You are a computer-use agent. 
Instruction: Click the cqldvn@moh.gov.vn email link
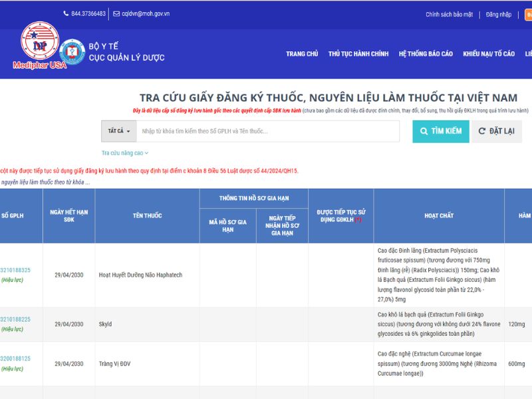(x=146, y=13)
